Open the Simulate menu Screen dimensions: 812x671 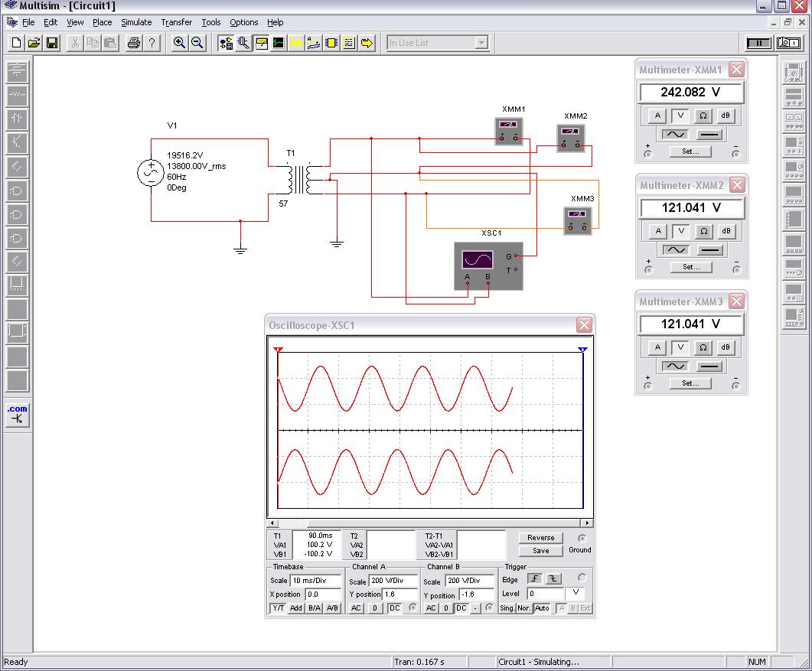136,22
